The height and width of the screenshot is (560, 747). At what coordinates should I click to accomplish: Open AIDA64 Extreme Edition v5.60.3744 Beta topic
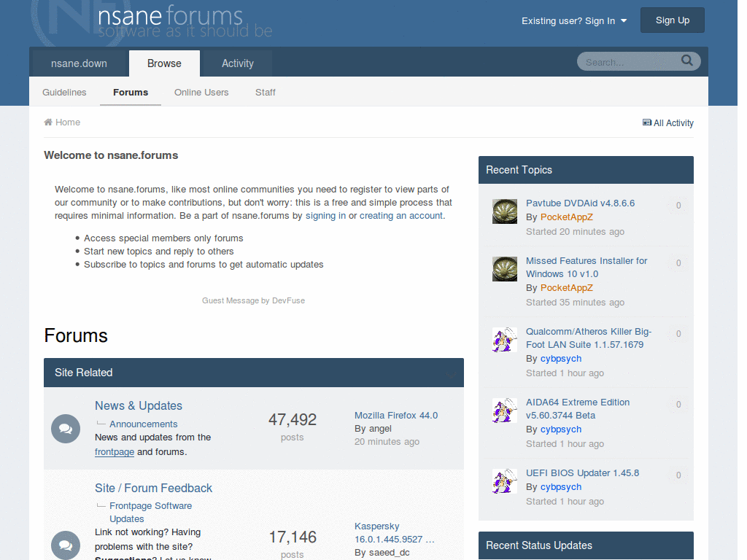pos(578,408)
